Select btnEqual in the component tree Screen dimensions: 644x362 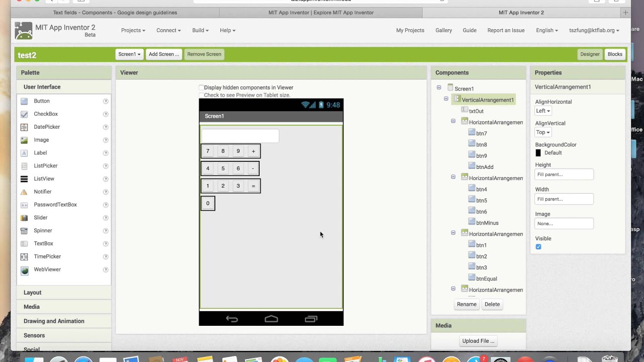point(487,279)
